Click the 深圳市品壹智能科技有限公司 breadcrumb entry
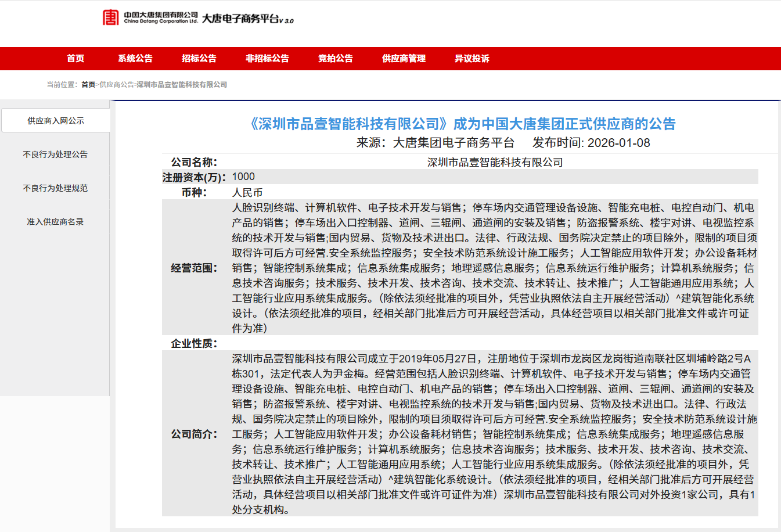Image resolution: width=781 pixels, height=532 pixels. point(182,85)
